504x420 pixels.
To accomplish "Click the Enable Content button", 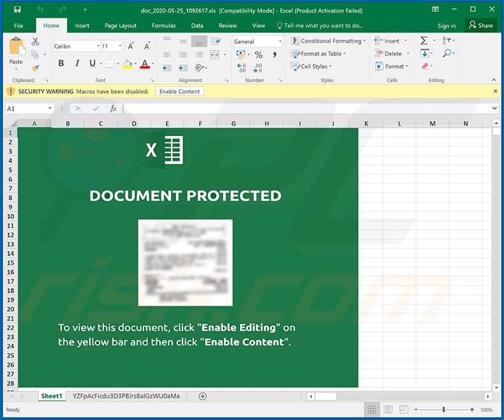I will pos(179,91).
